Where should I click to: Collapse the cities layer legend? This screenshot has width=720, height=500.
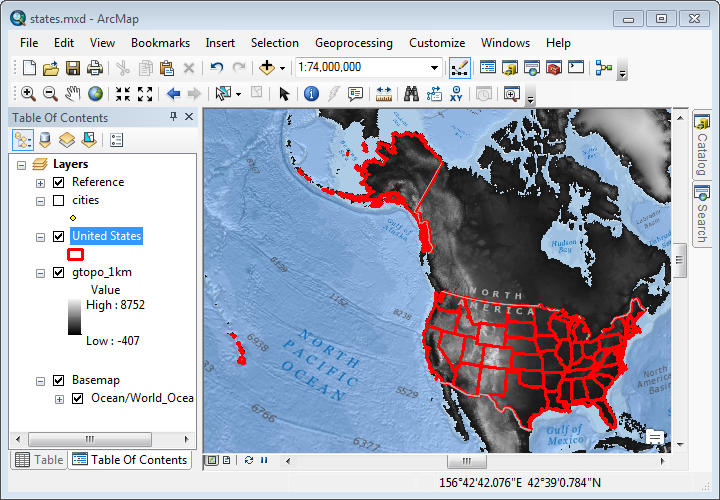pos(40,201)
